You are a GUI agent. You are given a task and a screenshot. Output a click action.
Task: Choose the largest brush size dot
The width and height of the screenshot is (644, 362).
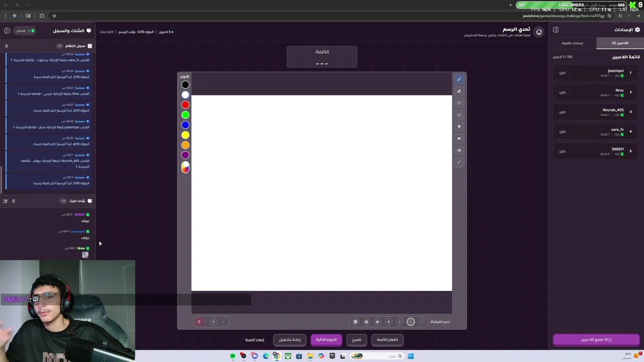(x=355, y=322)
